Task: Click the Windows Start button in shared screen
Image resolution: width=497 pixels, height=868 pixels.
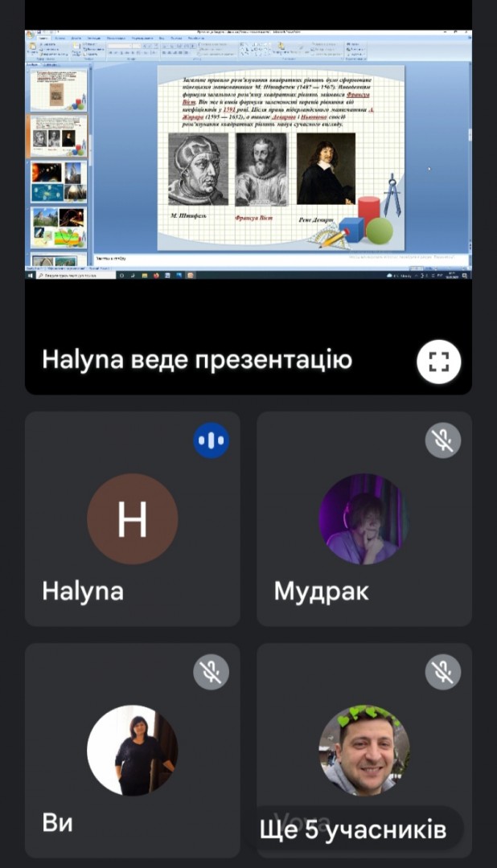Action: click(x=31, y=275)
